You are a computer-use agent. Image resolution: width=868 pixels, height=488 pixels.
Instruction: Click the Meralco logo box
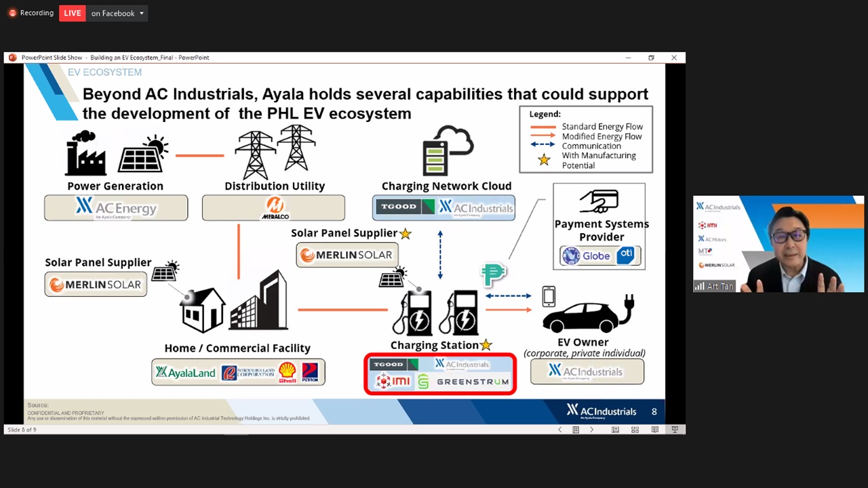click(x=273, y=207)
